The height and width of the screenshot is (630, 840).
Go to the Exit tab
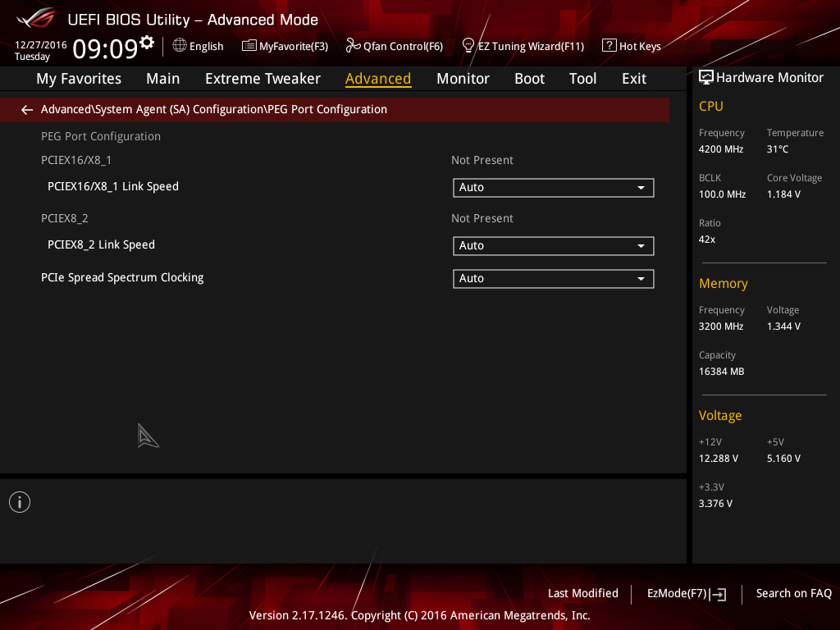tap(634, 79)
